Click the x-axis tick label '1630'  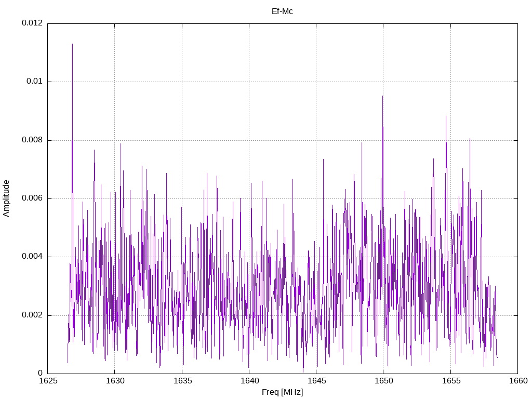tap(115, 381)
